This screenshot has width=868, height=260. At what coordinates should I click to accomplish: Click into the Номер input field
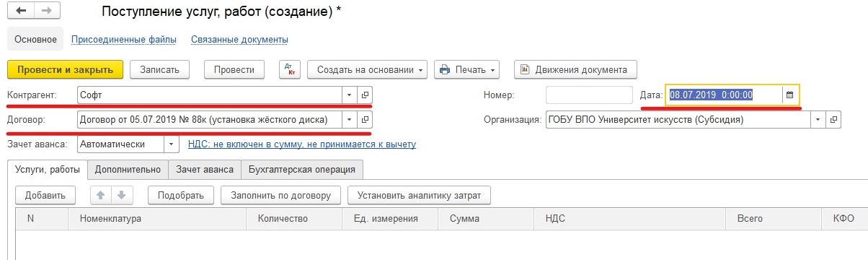589,95
